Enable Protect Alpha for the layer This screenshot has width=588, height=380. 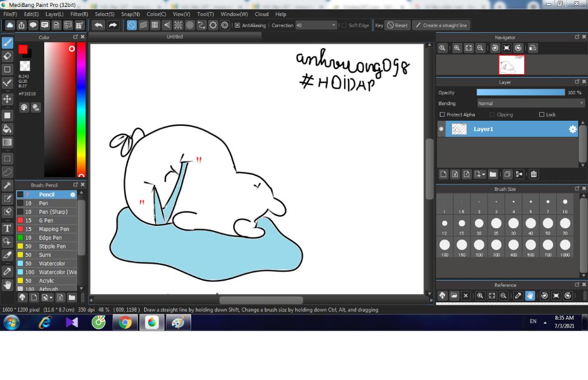click(442, 114)
